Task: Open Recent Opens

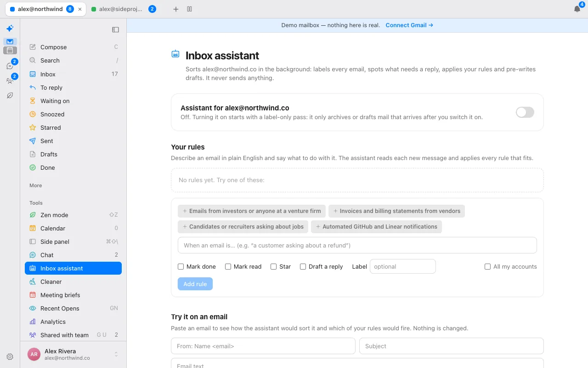Action: tap(73, 308)
